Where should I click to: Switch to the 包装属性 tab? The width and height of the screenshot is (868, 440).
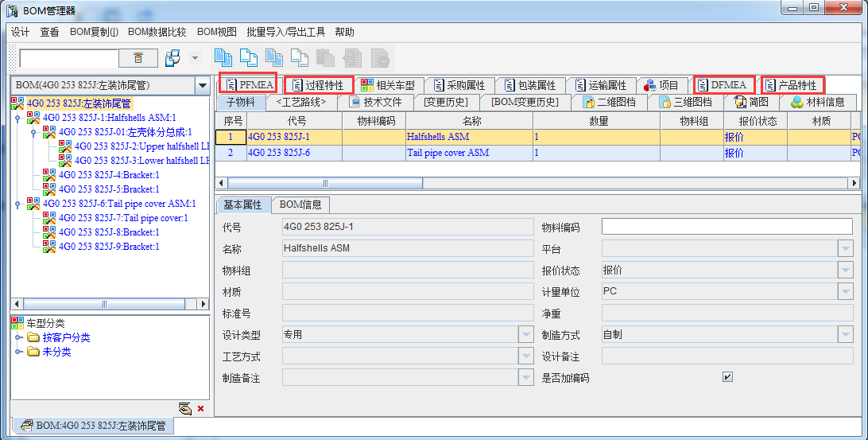[531, 85]
